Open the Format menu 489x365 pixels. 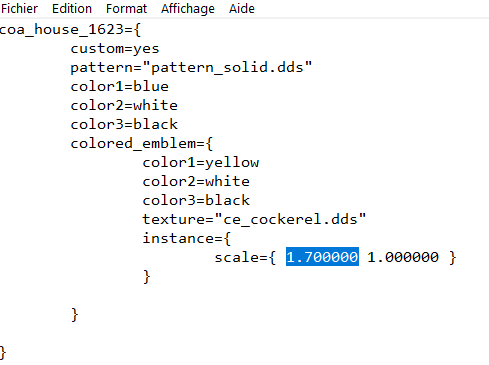click(x=126, y=8)
